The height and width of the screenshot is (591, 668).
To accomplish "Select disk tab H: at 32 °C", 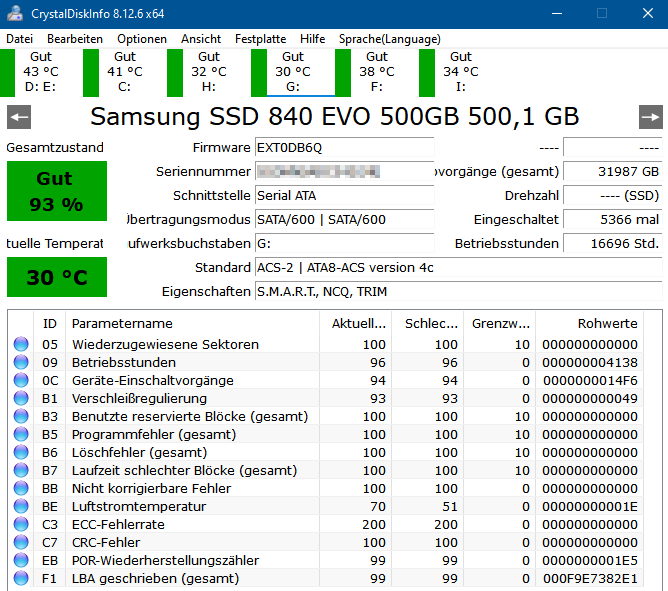I will click(208, 72).
